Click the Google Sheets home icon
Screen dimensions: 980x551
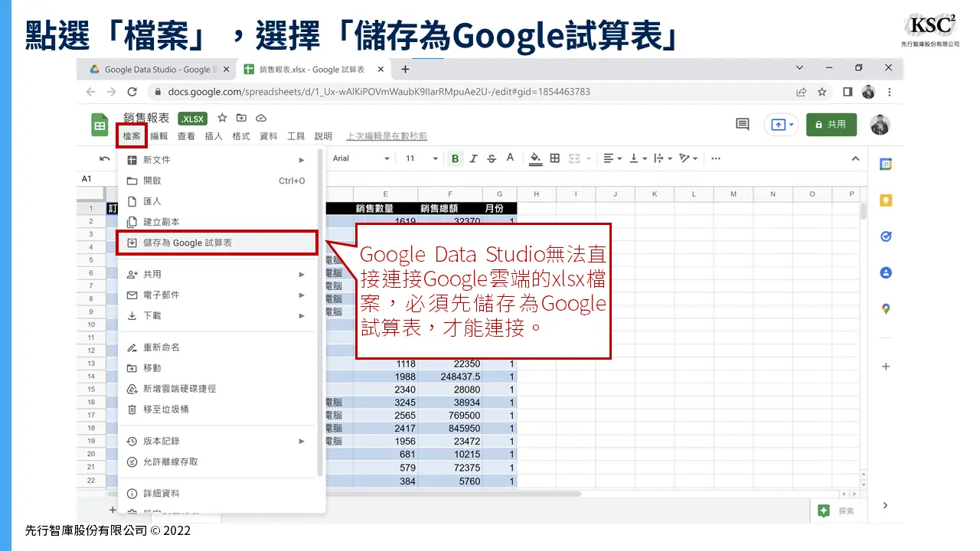[x=100, y=125]
